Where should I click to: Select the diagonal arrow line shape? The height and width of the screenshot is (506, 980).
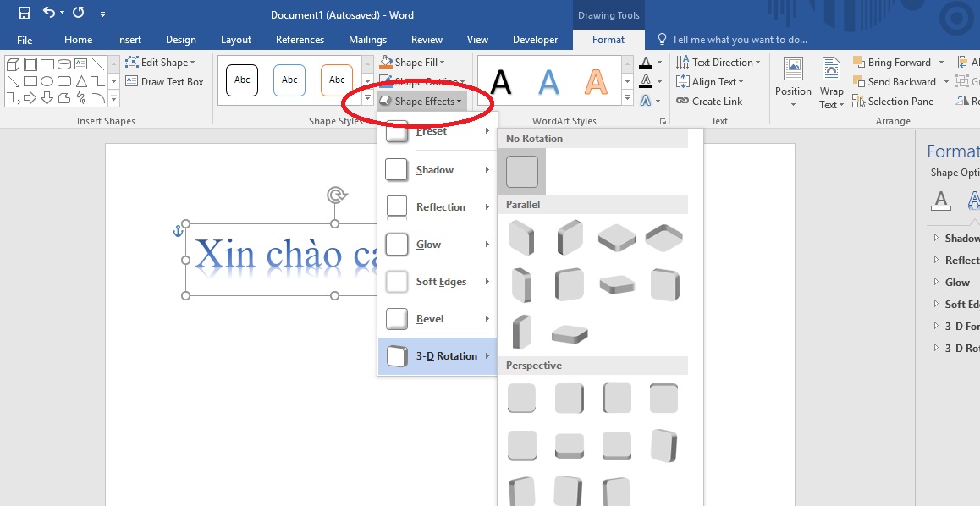tap(14, 81)
